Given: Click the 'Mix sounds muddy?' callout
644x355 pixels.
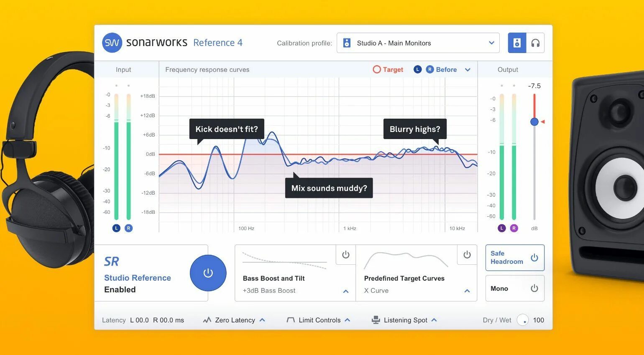Looking at the screenshot, I should (x=329, y=188).
